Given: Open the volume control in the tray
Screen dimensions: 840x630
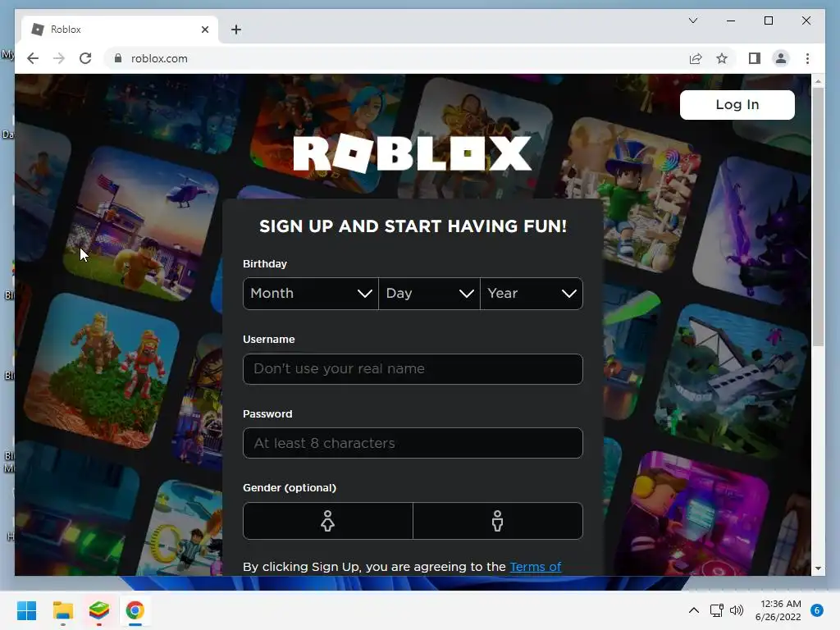Looking at the screenshot, I should [x=737, y=610].
